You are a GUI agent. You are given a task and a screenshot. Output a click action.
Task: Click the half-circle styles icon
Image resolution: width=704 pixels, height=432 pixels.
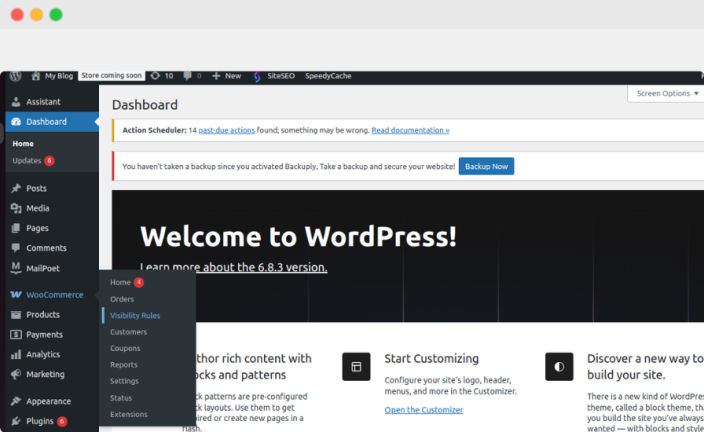559,366
